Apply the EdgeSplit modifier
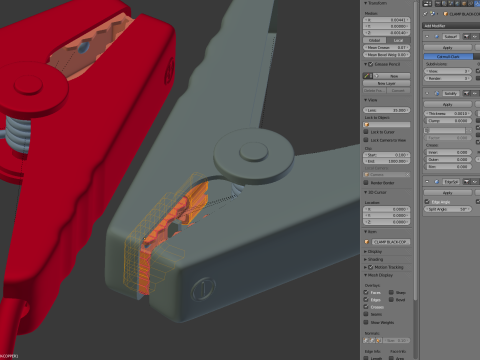The width and height of the screenshot is (480, 360). [x=448, y=193]
